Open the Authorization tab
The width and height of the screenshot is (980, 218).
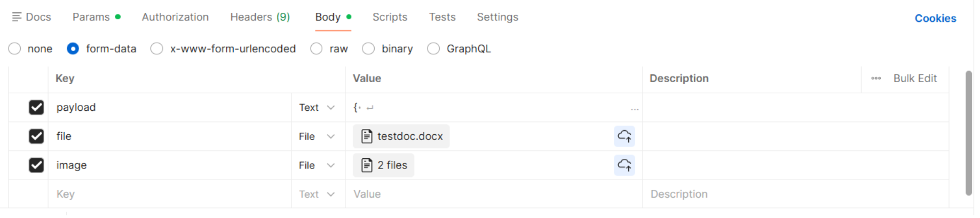pos(175,17)
